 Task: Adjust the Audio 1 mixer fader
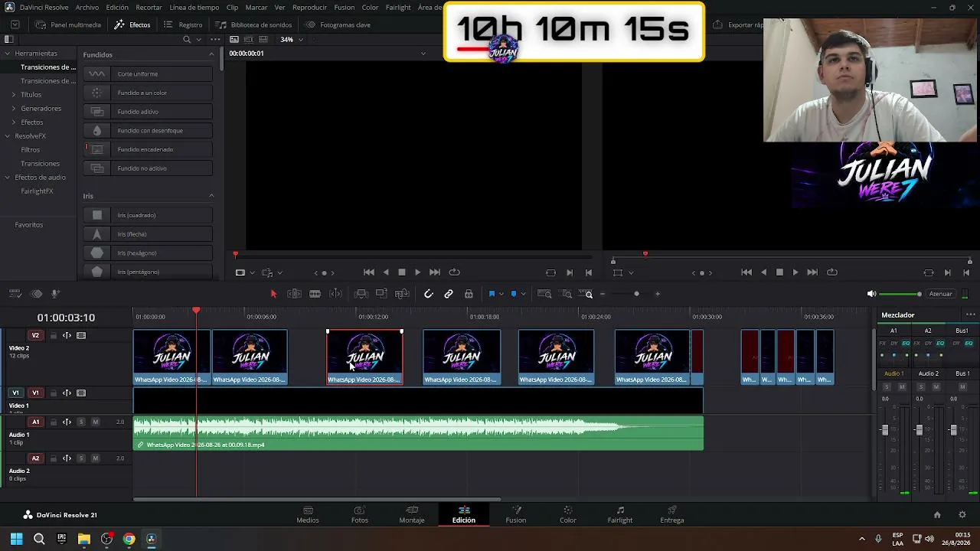point(885,430)
